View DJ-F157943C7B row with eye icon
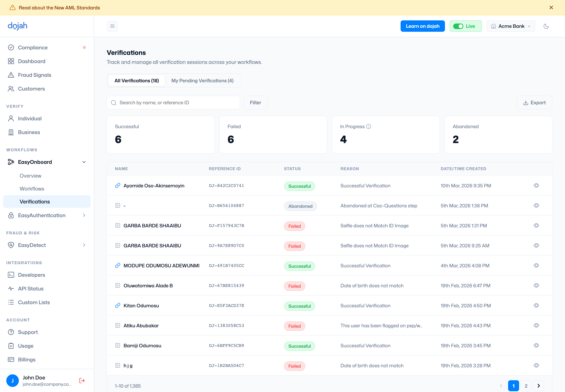 [536, 225]
